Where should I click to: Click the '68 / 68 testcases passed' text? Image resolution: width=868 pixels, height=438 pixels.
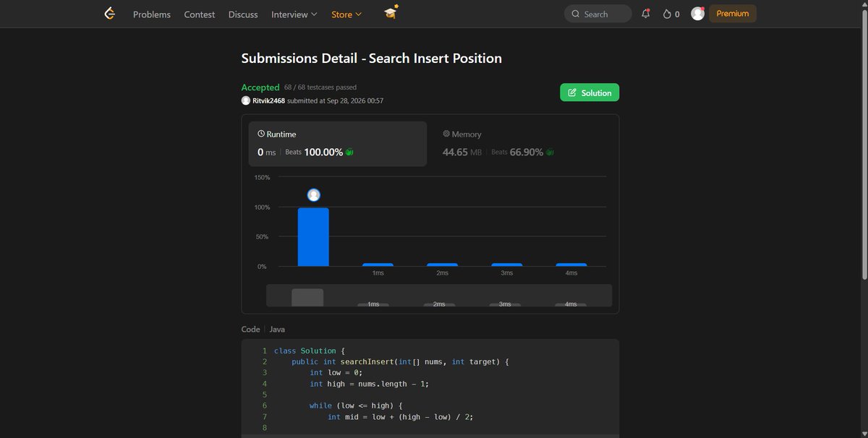click(x=320, y=87)
